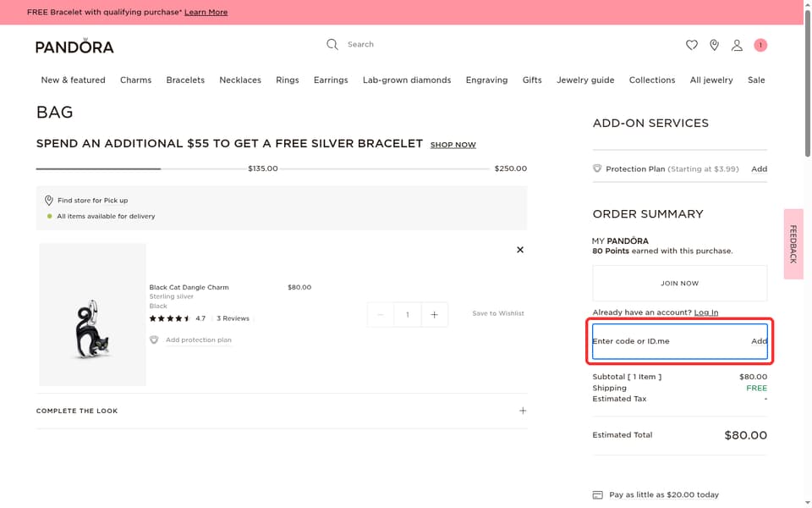
Task: Open the All jewelry menu
Action: (711, 80)
